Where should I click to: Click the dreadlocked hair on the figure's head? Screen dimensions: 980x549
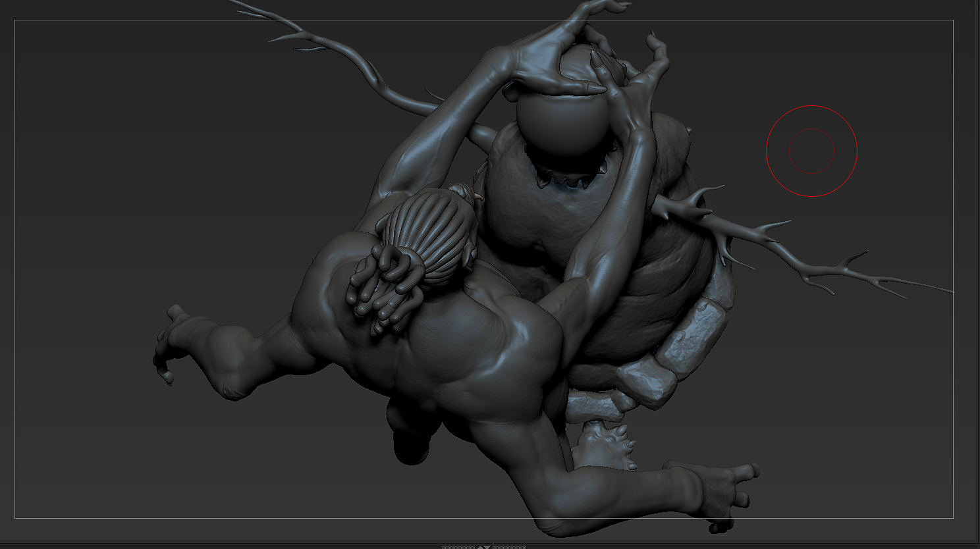point(416,257)
